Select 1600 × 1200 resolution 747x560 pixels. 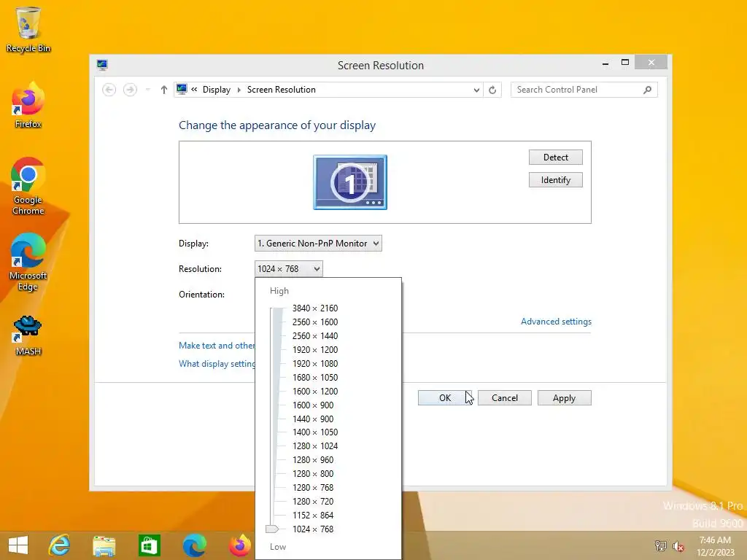(x=315, y=392)
